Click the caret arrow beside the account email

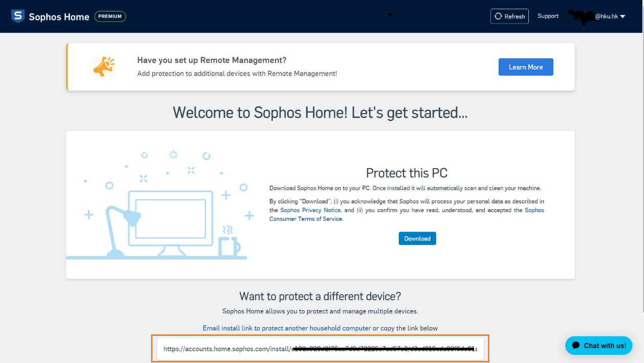pyautogui.click(x=622, y=16)
